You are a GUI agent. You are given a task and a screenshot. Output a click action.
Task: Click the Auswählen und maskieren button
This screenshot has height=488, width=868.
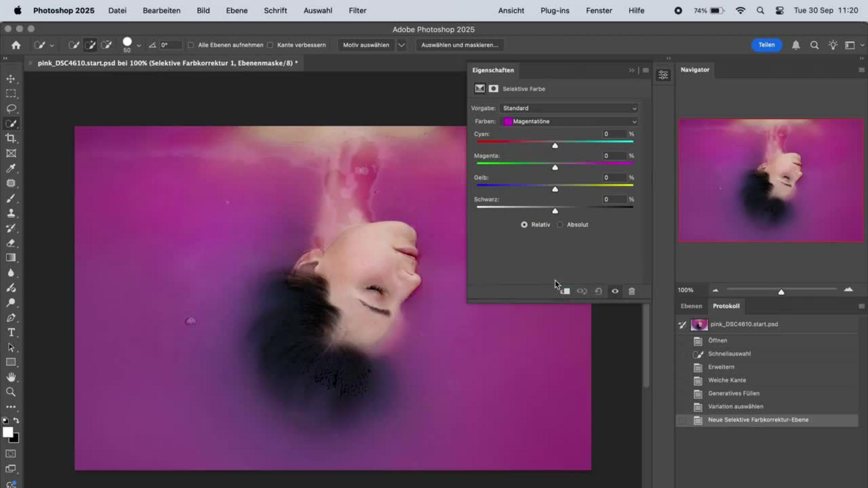pos(459,45)
